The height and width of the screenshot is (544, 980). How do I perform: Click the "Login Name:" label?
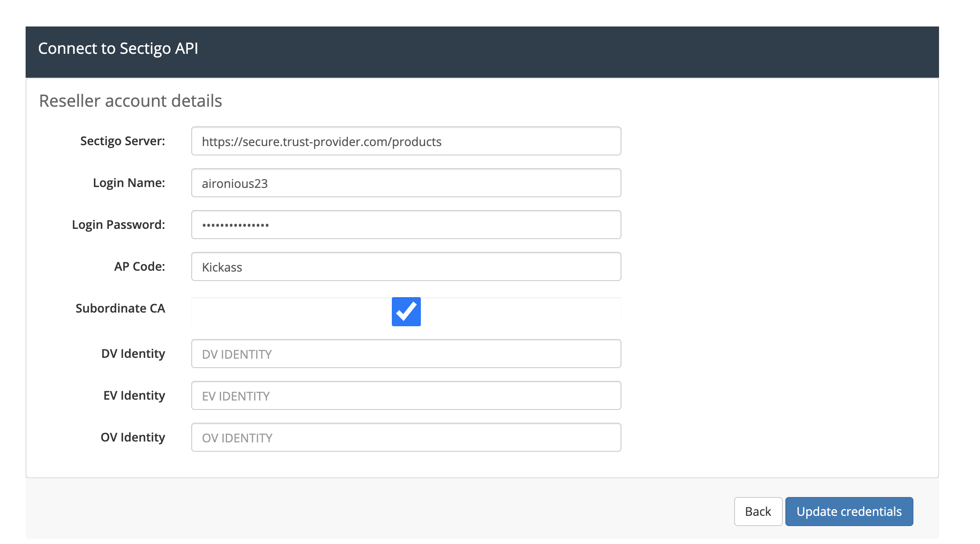(x=129, y=183)
